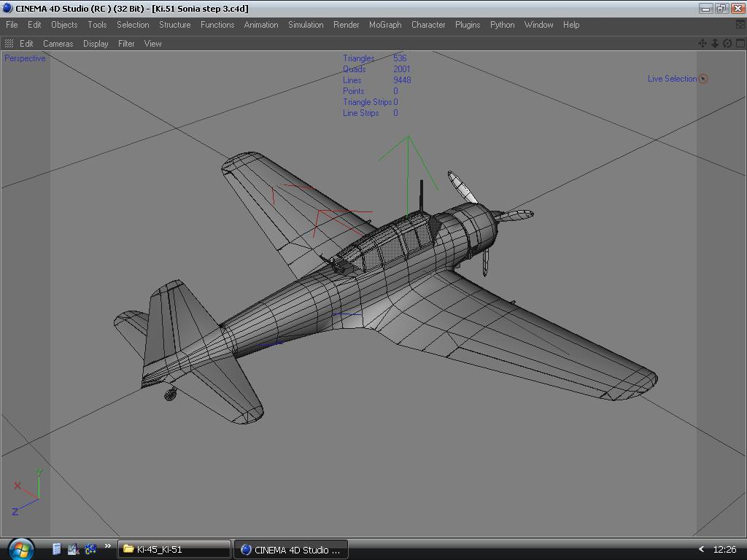Toggle the active viewport maximize icon

tap(740, 44)
